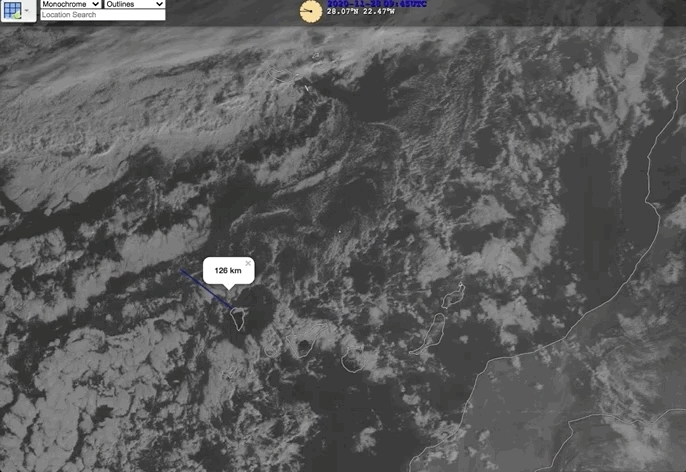
Task: Click the 28.07°N 22.47°W coordinates readout
Action: (360, 12)
